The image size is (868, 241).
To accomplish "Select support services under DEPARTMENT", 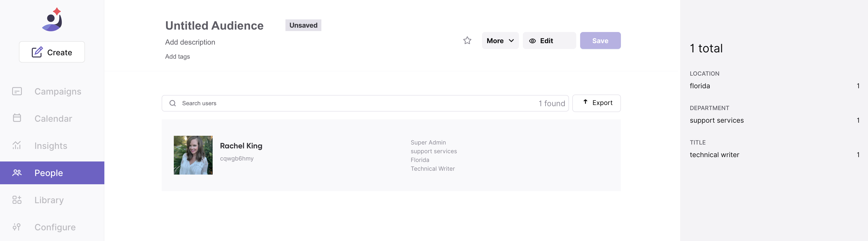I will click(x=774, y=120).
